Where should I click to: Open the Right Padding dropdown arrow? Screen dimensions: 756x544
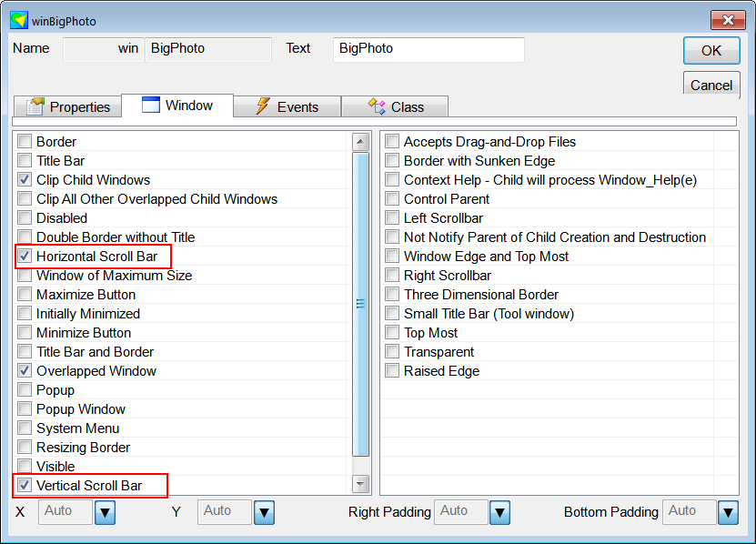(499, 512)
